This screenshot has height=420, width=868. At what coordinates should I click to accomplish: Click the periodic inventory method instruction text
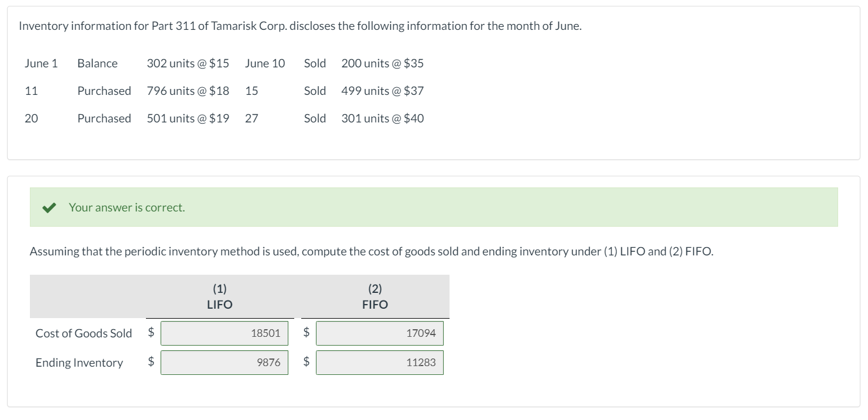coord(372,252)
